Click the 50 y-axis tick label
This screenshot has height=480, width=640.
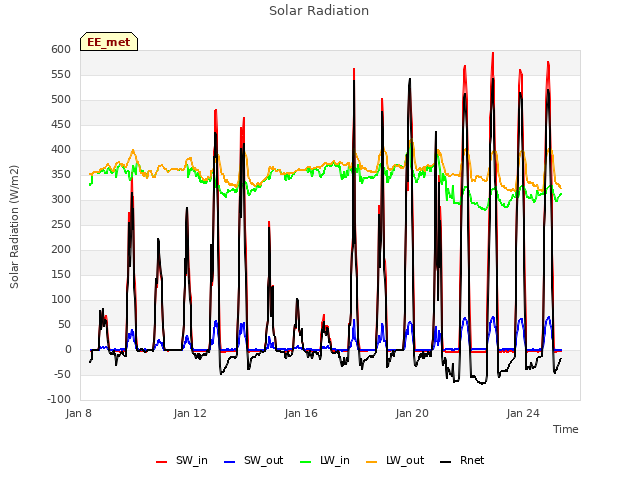[64, 325]
